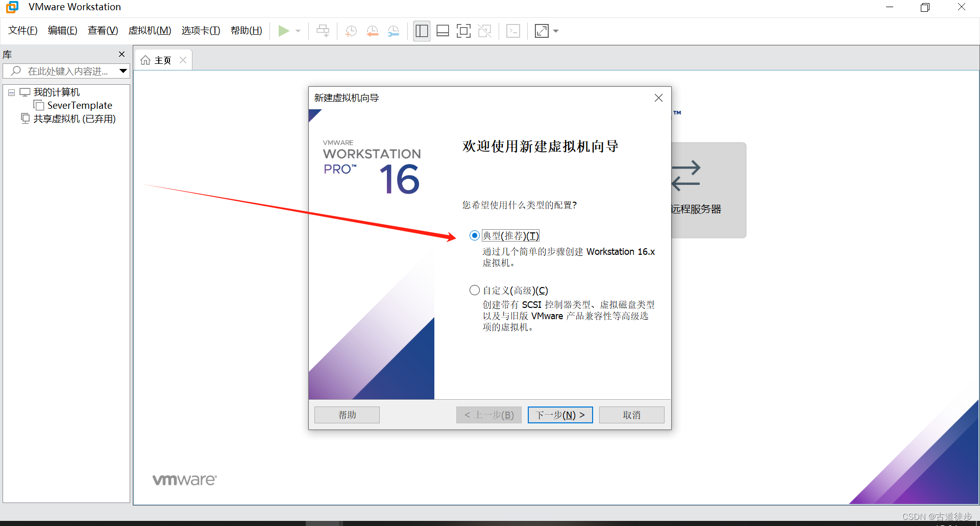Select the 自定义(高级)(C) radio button
980x526 pixels.
click(475, 290)
